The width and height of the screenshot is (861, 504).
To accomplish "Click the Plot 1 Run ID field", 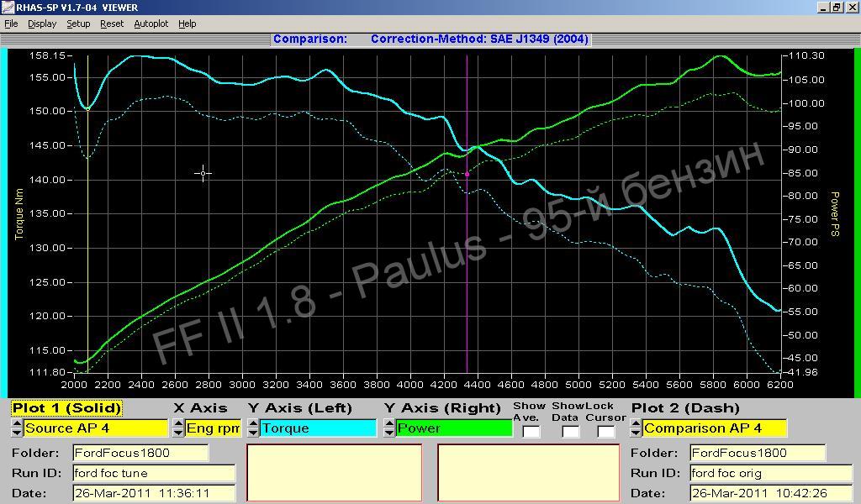I will point(154,474).
